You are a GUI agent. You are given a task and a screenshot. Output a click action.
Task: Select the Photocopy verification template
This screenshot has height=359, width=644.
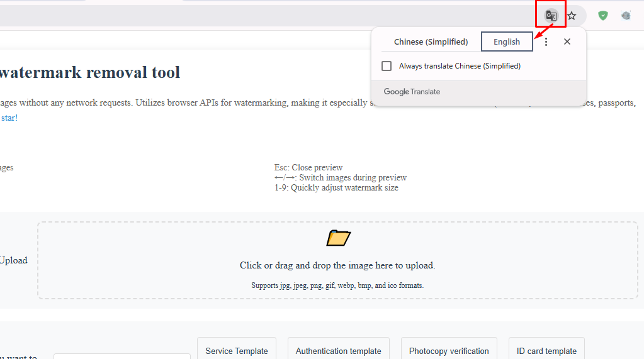[x=449, y=351]
